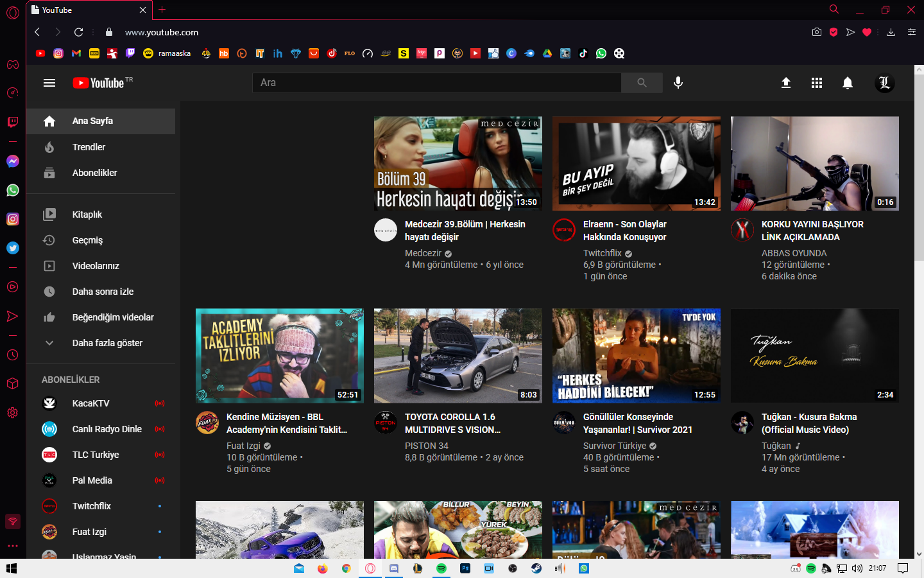Open Canlı Radyo Dinle subscription
Image resolution: width=924 pixels, height=578 pixels.
101,429
